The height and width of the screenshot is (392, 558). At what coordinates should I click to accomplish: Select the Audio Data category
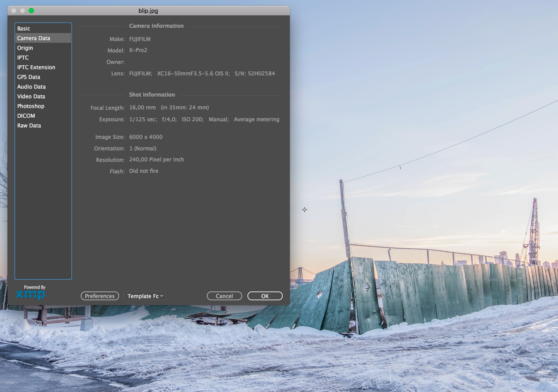click(x=31, y=86)
